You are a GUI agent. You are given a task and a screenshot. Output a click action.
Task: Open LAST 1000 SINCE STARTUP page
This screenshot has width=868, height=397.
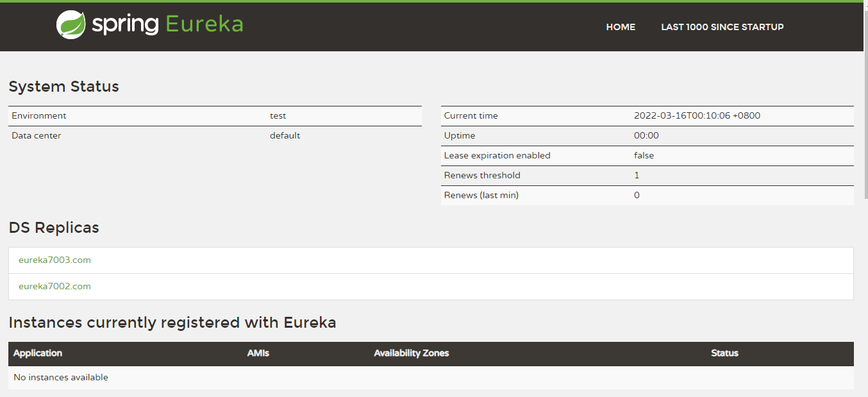[x=722, y=27]
